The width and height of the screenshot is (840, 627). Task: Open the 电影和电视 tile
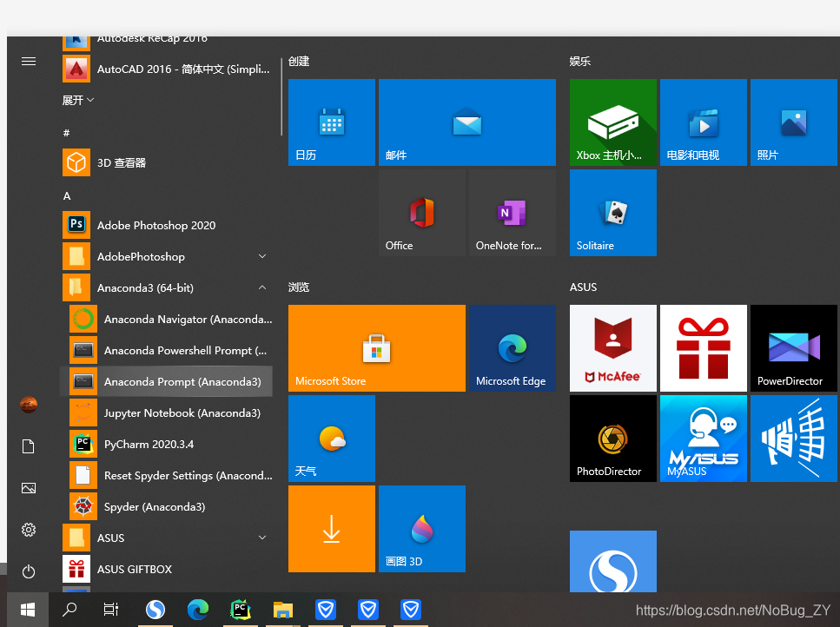click(704, 122)
